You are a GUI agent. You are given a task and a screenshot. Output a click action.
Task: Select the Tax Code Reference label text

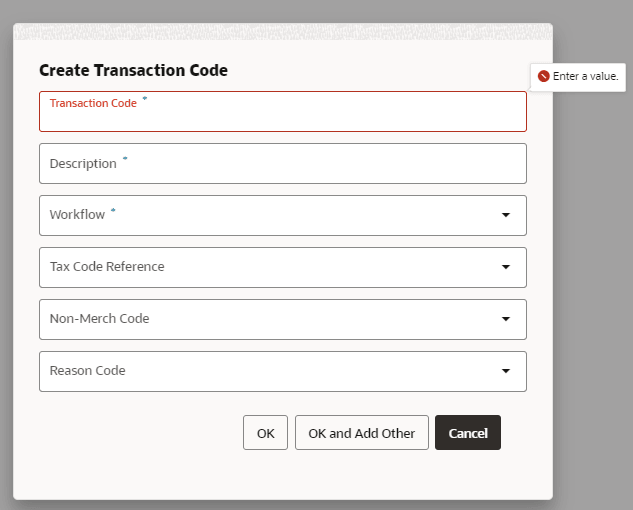point(107,267)
